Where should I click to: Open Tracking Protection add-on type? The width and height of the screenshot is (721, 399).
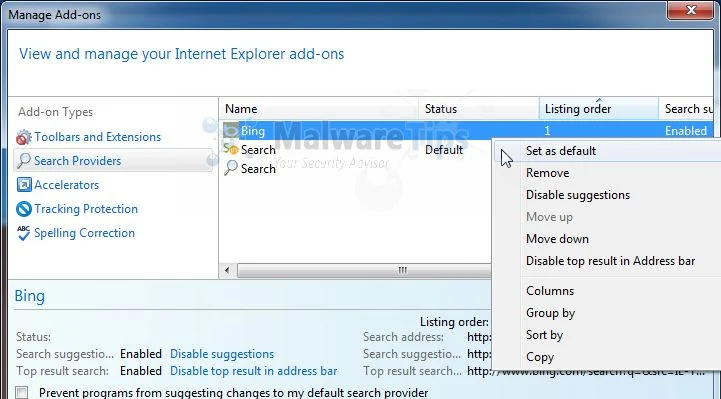point(86,209)
